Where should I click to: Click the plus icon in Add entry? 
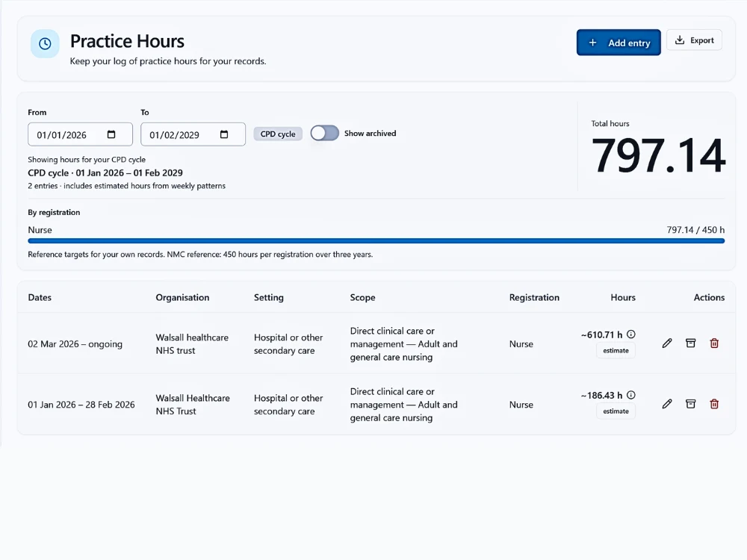click(x=592, y=43)
